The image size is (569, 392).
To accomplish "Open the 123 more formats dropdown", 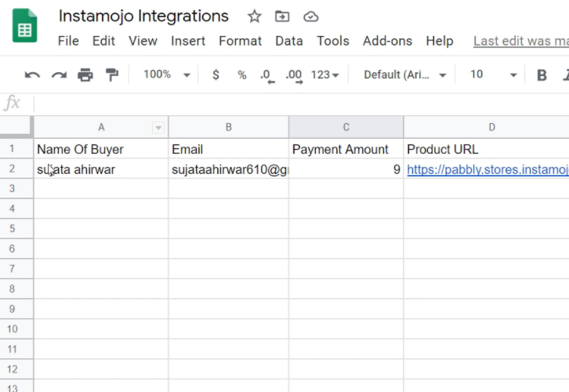I will click(324, 74).
